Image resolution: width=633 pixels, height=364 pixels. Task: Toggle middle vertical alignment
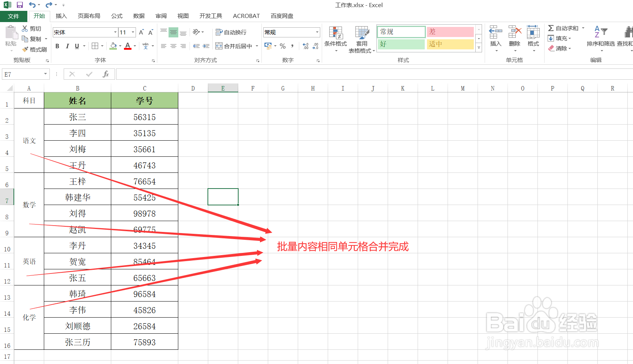(173, 32)
